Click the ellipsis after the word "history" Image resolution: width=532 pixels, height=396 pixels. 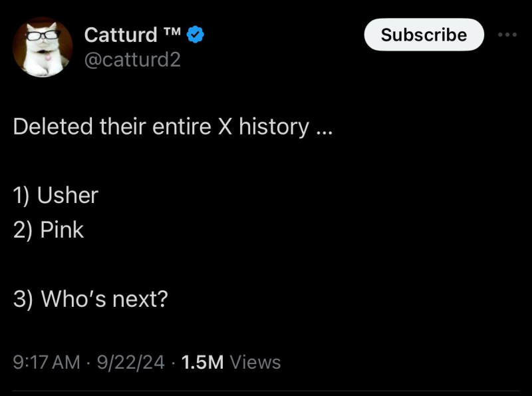click(323, 130)
